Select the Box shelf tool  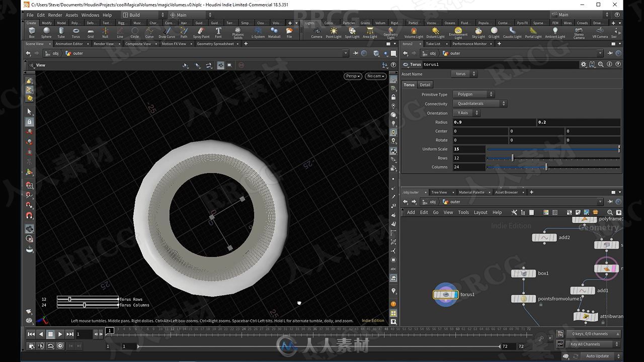coord(32,33)
